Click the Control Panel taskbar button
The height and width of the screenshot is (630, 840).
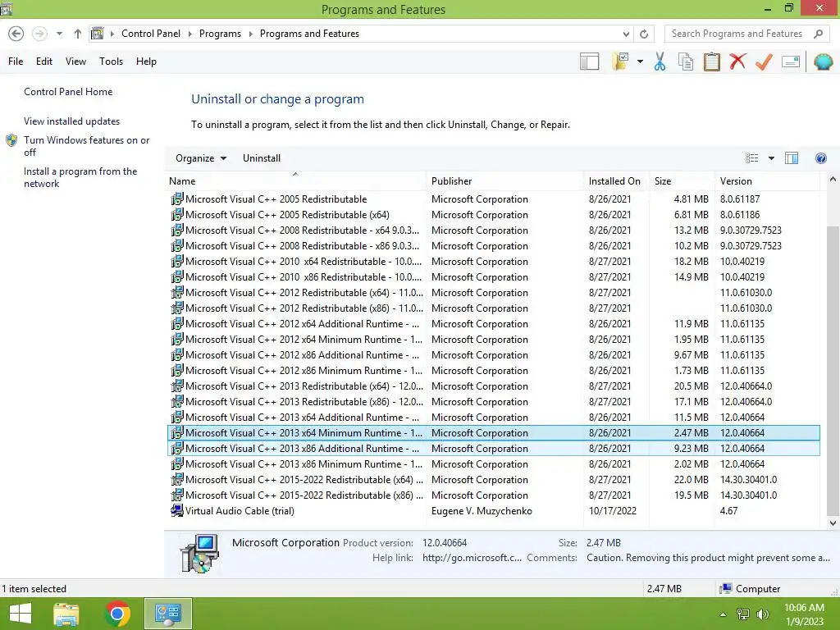tap(167, 614)
